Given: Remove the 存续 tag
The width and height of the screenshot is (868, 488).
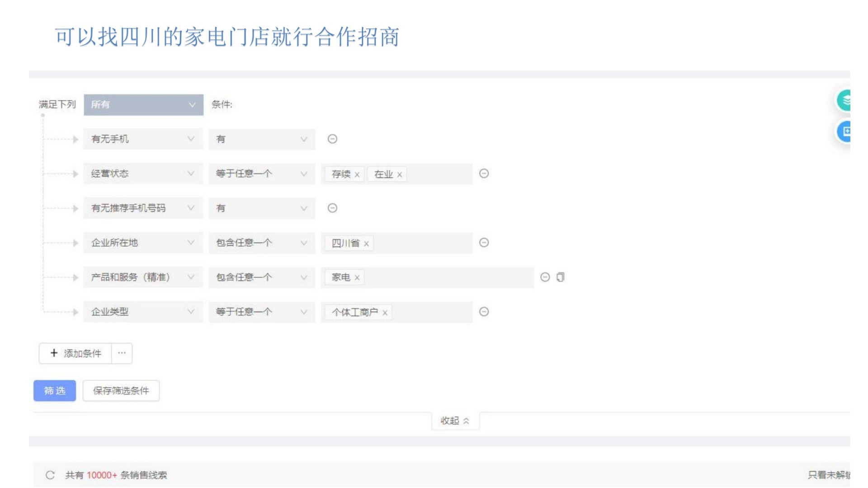Looking at the screenshot, I should (357, 174).
